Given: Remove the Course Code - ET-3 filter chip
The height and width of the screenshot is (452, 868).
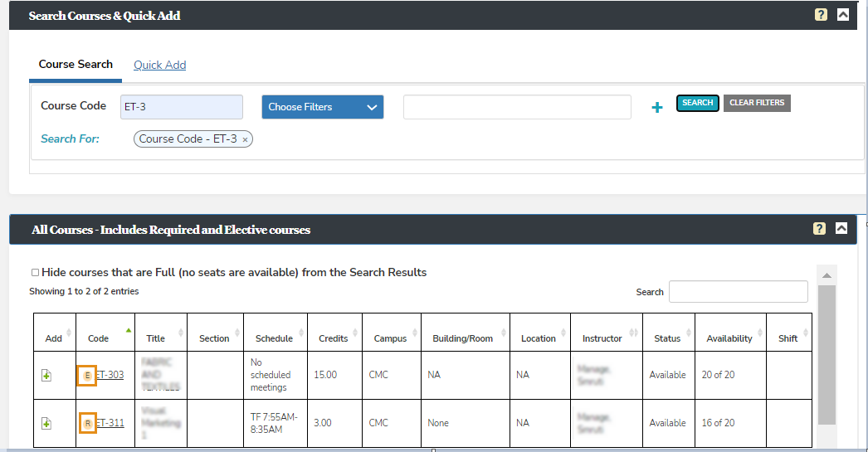Looking at the screenshot, I should click(x=245, y=140).
